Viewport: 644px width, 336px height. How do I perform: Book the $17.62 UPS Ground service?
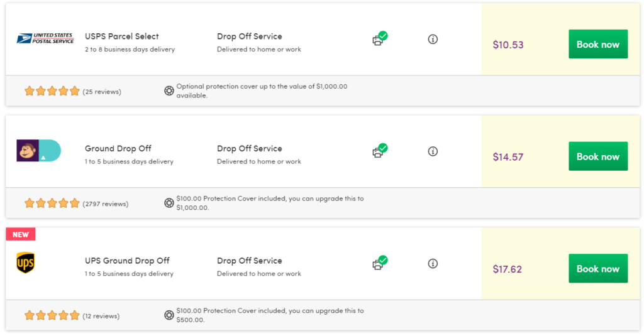pyautogui.click(x=597, y=268)
